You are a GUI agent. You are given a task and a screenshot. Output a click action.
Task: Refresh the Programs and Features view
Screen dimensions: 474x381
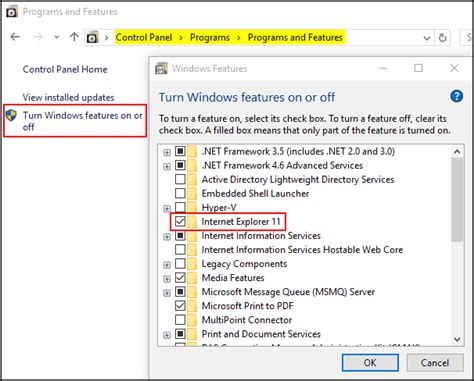pos(442,38)
